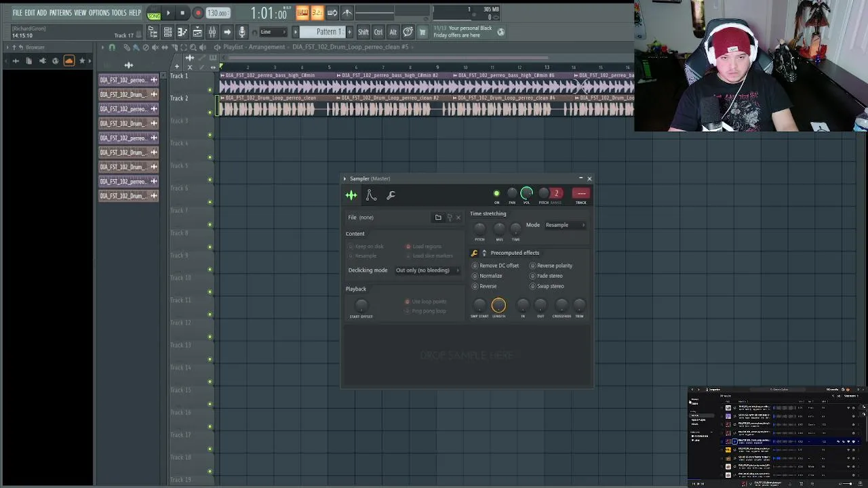Screen dimensions: 868x488
Task: Click the orange wrench next to Precomputed effects
Action: click(x=474, y=253)
